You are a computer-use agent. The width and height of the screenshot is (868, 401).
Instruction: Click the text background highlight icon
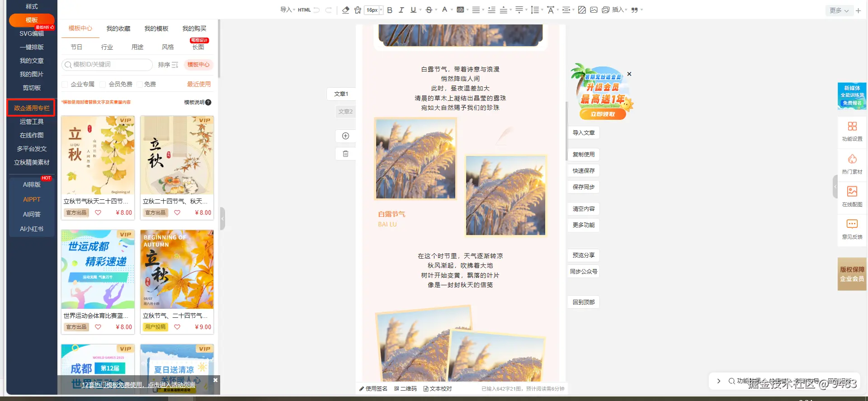click(x=460, y=9)
